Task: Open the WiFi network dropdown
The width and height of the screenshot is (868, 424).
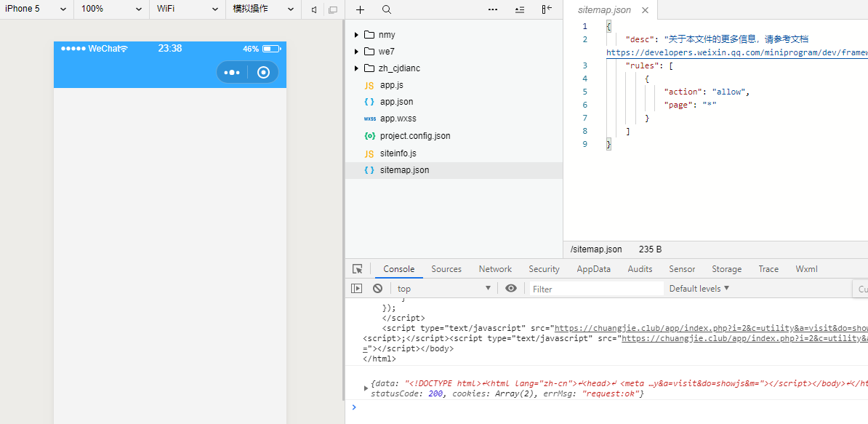Action: tap(187, 9)
